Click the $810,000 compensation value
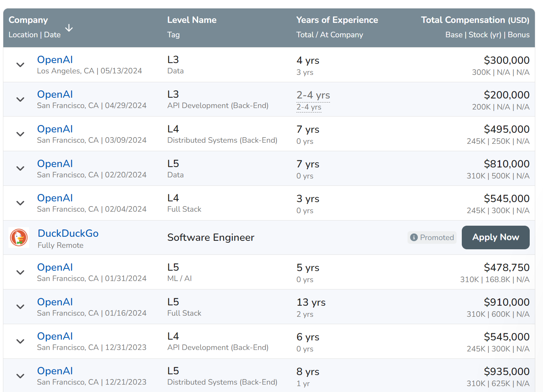The height and width of the screenshot is (392, 543). click(506, 164)
